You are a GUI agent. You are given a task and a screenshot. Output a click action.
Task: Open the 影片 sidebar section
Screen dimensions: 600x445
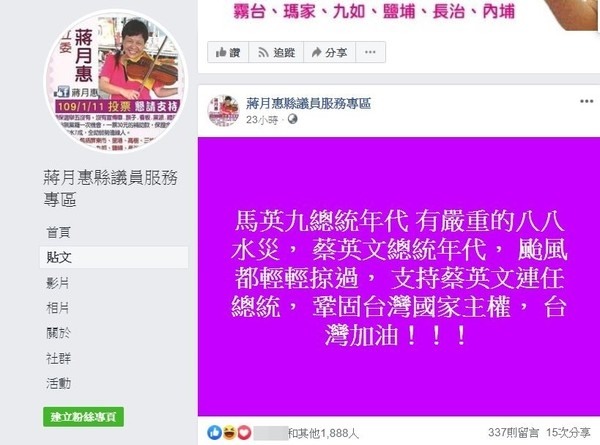coord(58,283)
